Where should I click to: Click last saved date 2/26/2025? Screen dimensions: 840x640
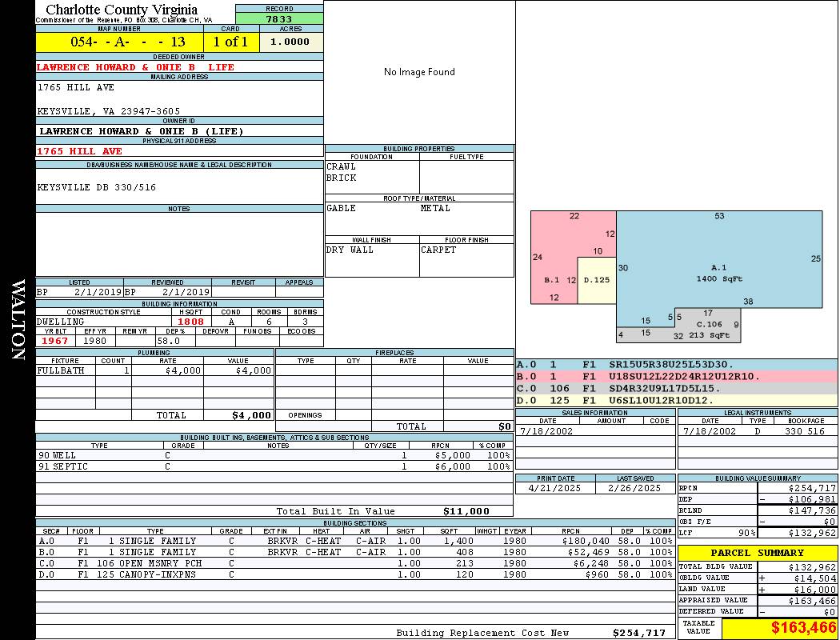click(x=634, y=489)
